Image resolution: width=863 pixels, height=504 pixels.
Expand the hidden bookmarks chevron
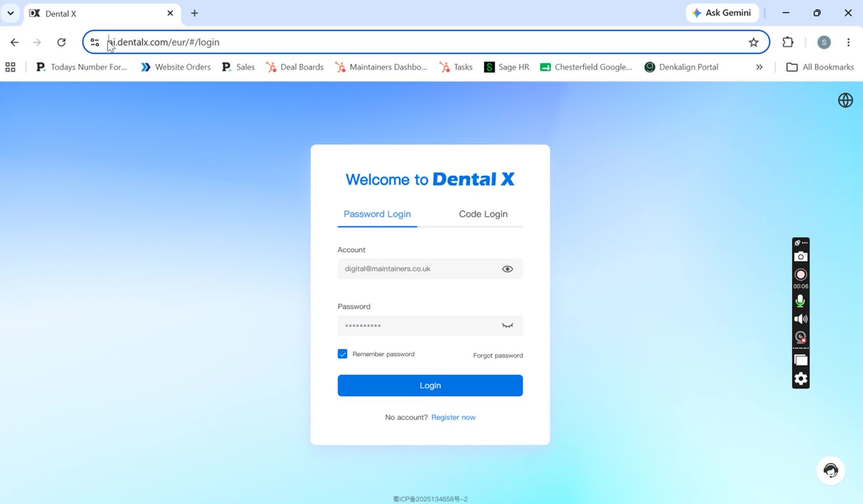pos(759,67)
